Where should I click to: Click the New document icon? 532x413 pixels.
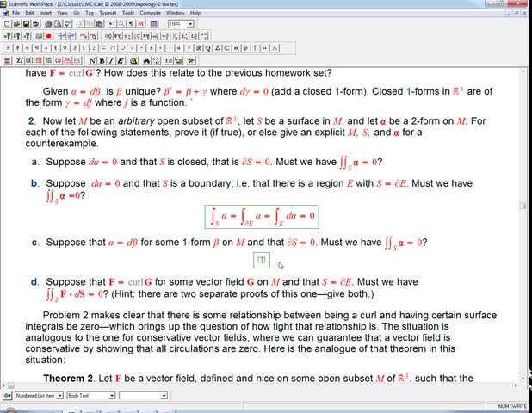click(x=7, y=24)
